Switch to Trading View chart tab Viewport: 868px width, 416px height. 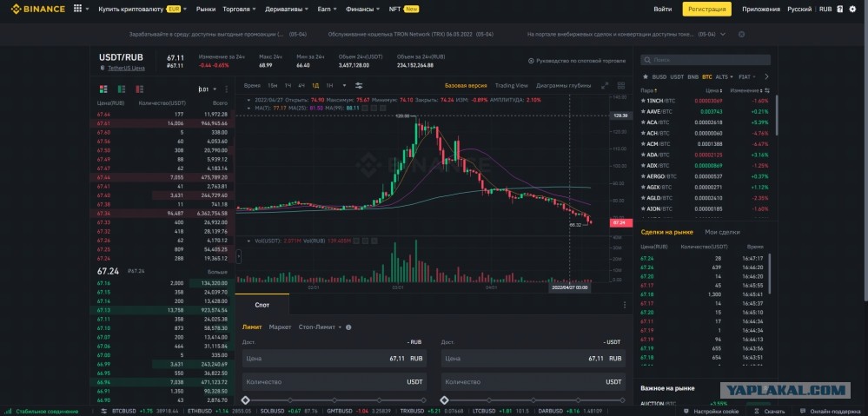[512, 86]
